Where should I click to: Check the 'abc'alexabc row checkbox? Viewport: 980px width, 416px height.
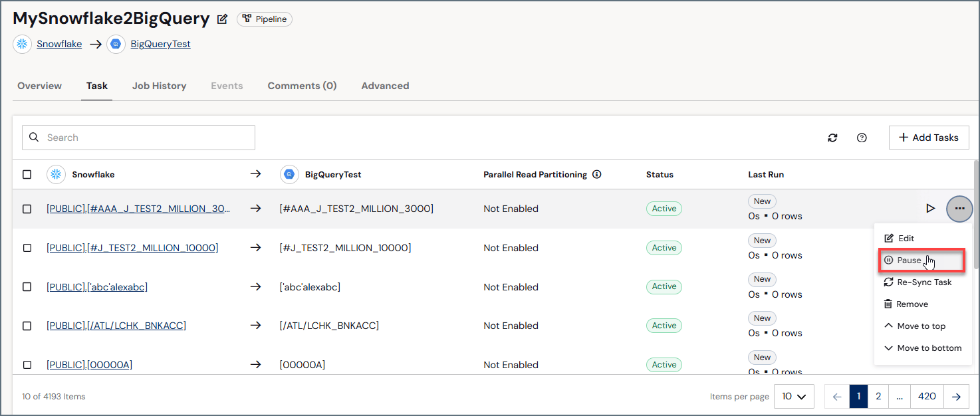coord(27,287)
